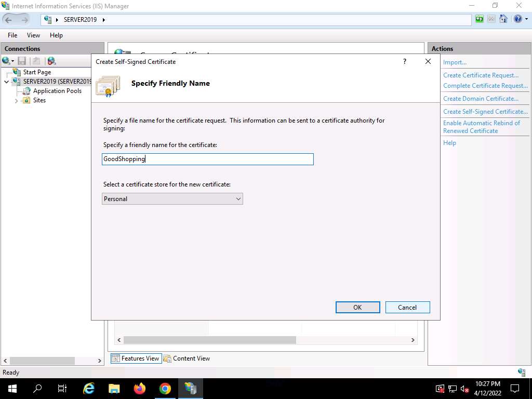Open File Explorer from taskbar
The height and width of the screenshot is (399, 532).
114,389
